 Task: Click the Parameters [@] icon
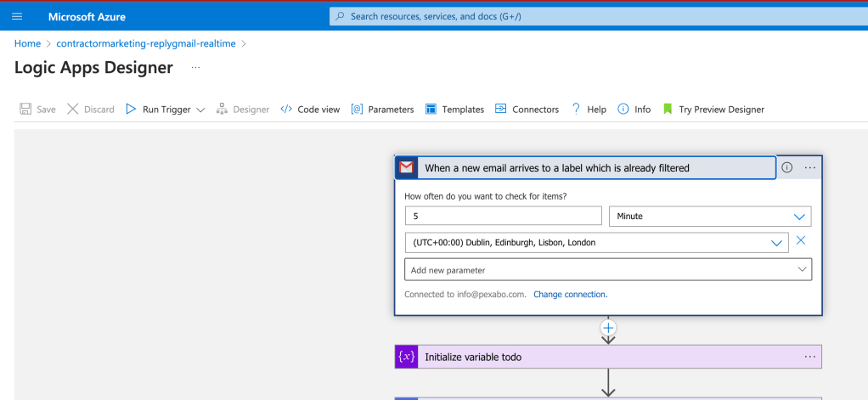(357, 109)
